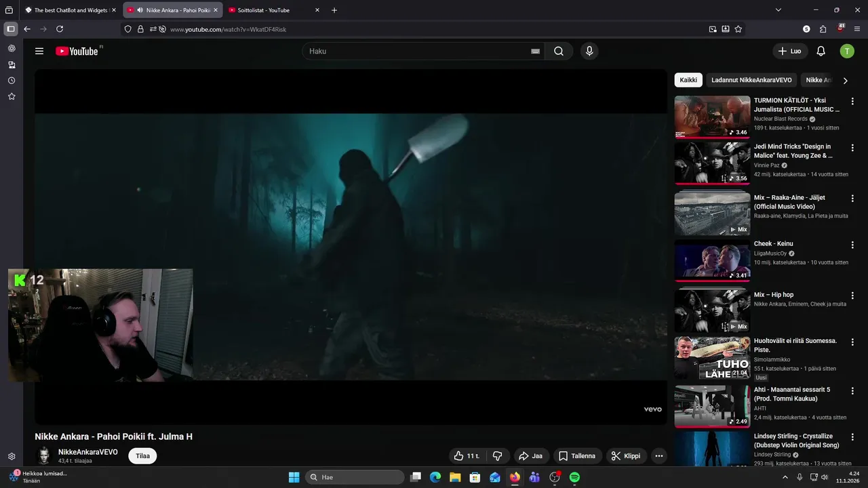Select the Ladannut NikkeAnkaraVEVO chip
This screenshot has height=488, width=868.
[x=751, y=80]
